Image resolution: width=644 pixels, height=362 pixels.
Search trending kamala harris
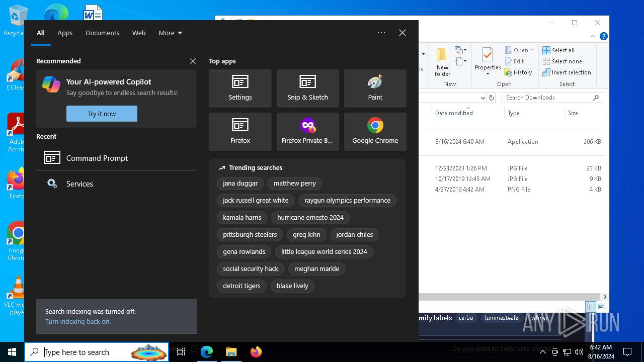[x=242, y=218]
